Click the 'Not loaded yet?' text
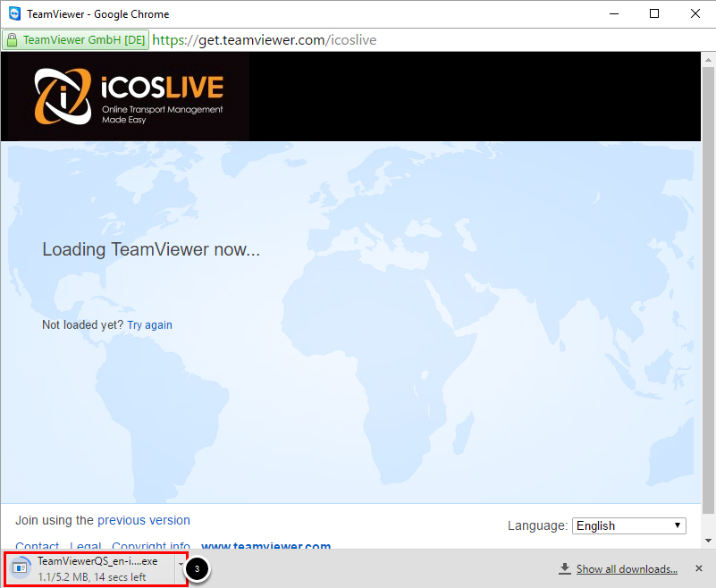 pos(82,325)
